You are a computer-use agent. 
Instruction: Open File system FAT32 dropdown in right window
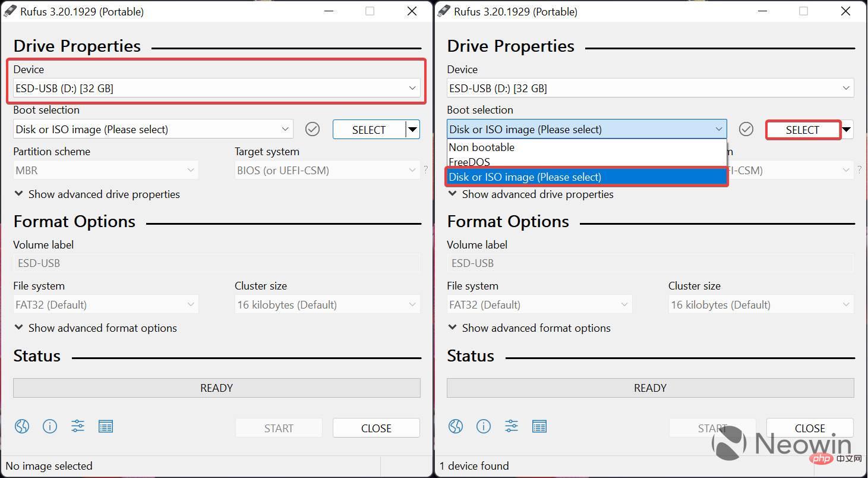[539, 304]
